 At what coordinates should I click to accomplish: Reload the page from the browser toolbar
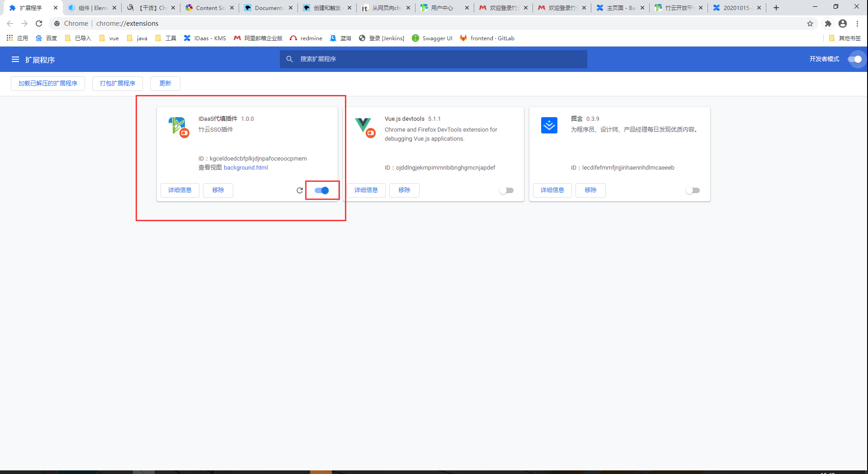(x=39, y=24)
